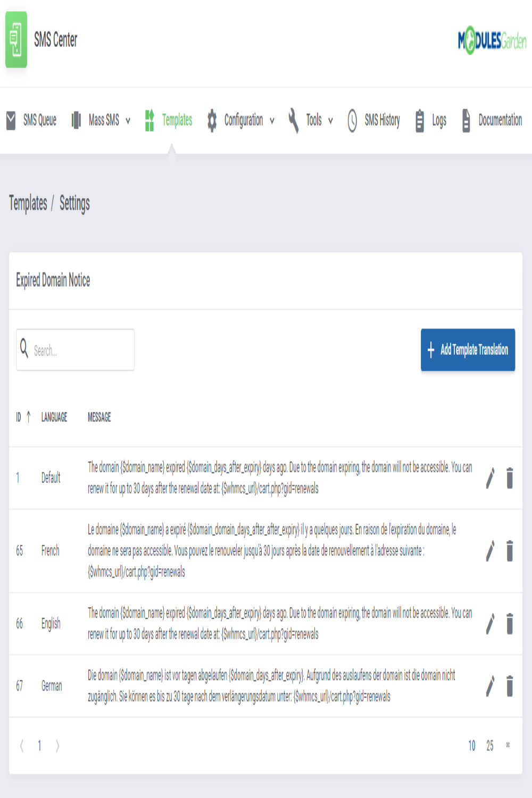
Task: Delete the Default template row
Action: [510, 478]
